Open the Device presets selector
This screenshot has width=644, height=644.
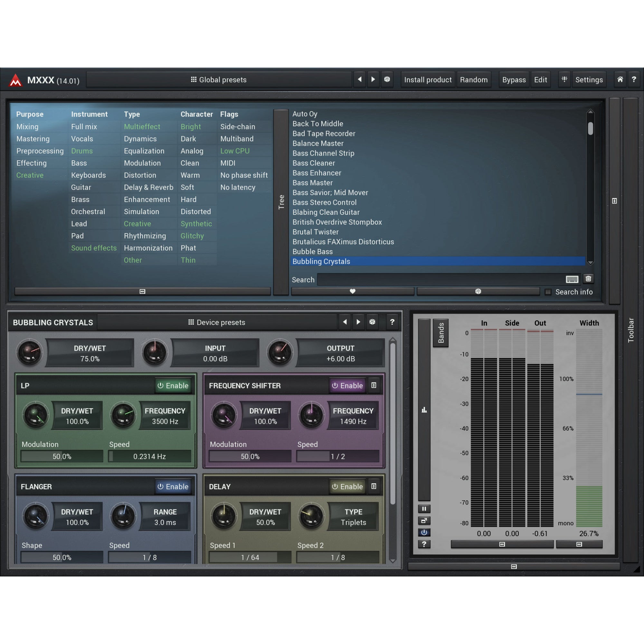click(217, 322)
